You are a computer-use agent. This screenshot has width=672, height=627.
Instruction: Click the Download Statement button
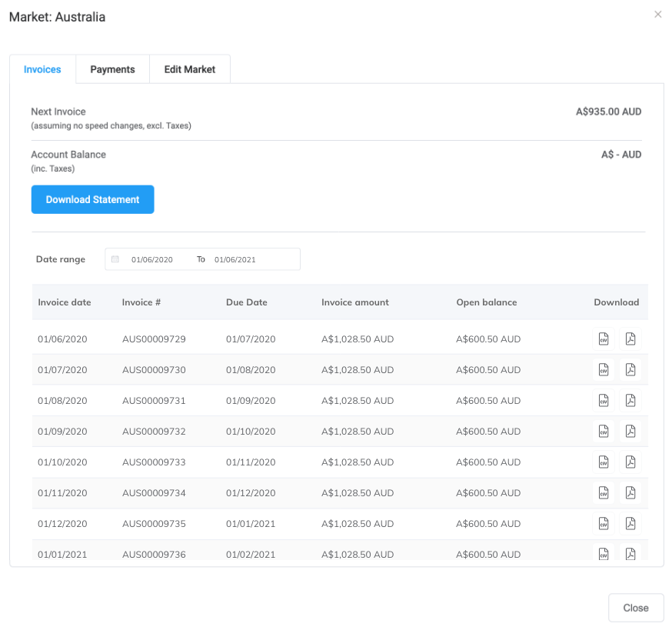pyautogui.click(x=92, y=199)
